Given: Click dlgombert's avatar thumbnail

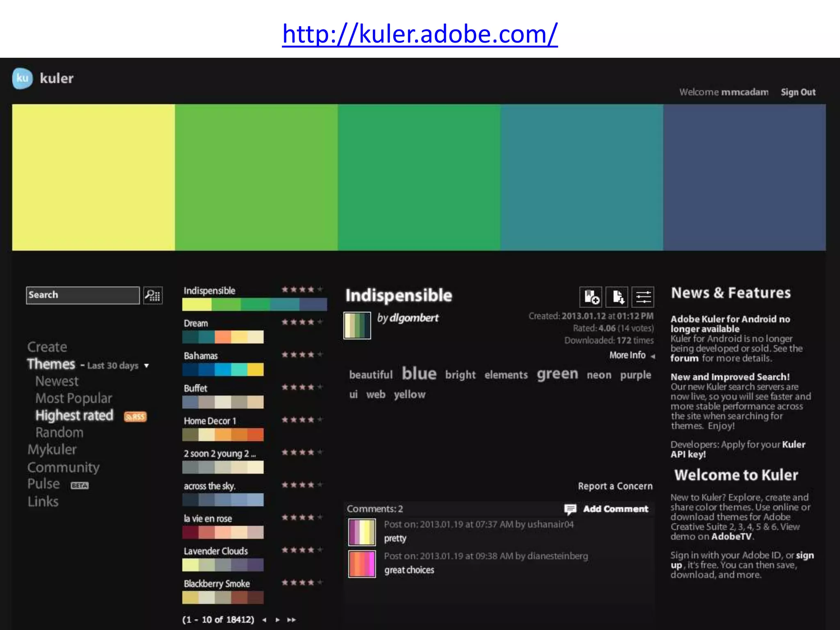Looking at the screenshot, I should (x=357, y=326).
